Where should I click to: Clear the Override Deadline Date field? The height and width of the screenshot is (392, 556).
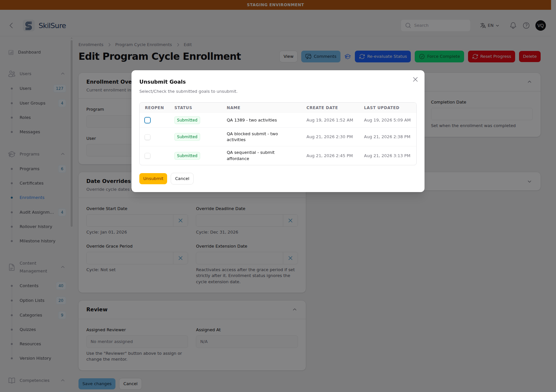point(290,220)
